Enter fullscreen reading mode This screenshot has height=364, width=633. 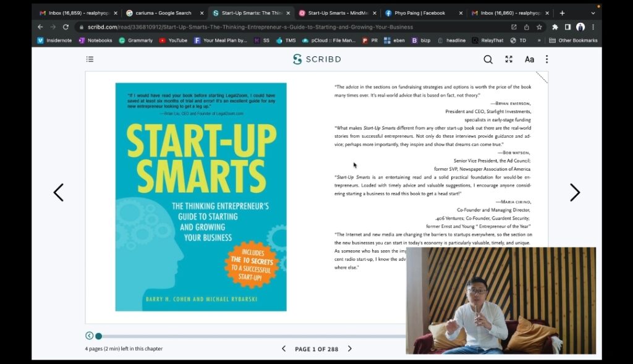tap(509, 59)
